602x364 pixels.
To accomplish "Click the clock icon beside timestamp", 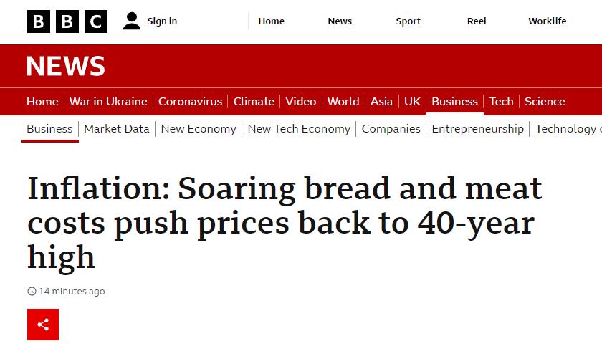I will click(x=32, y=292).
